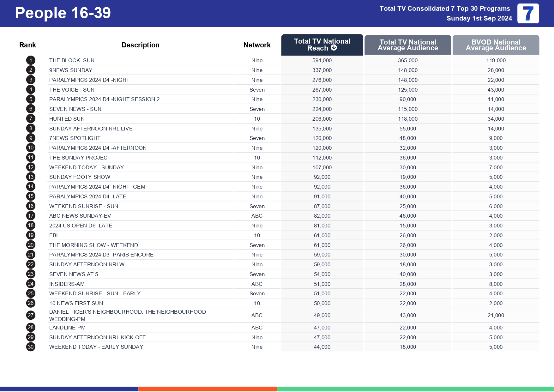Image resolution: width=554 pixels, height=392 pixels.
Task: Click the downward sort arrow in the Reach header
Action: (x=334, y=48)
